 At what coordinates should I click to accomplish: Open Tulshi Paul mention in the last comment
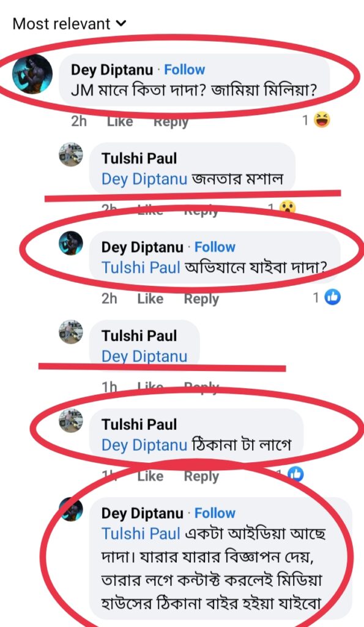click(x=141, y=533)
